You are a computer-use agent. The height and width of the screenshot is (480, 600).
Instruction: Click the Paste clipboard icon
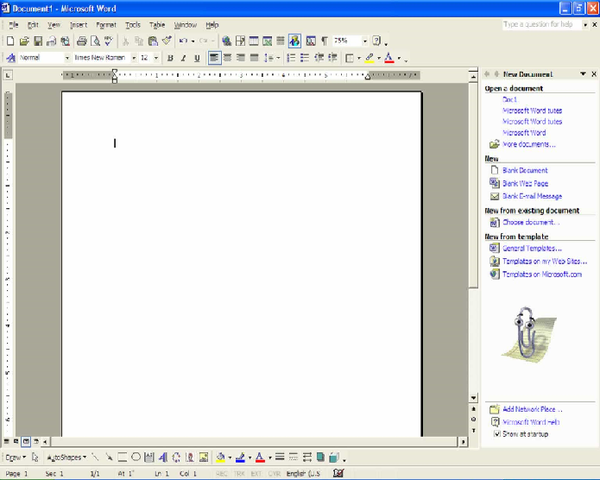coord(153,41)
